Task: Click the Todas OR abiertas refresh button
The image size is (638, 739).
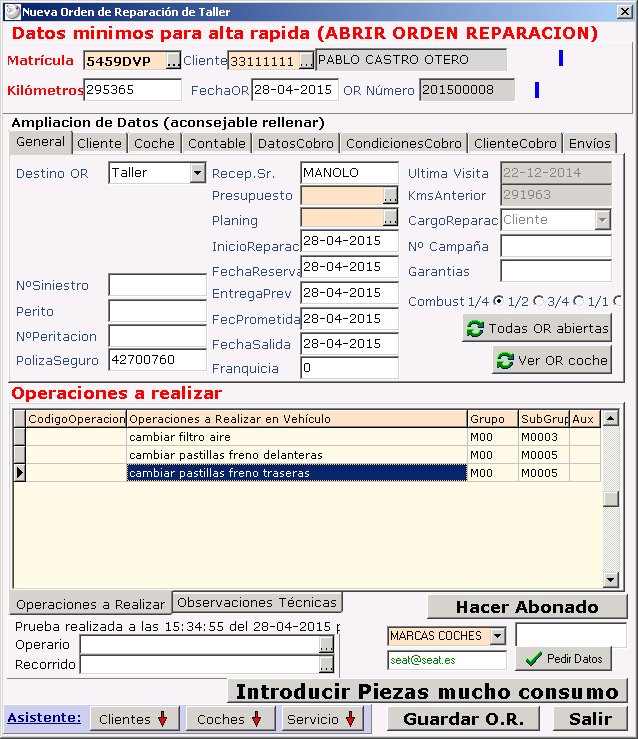Action: (x=537, y=328)
